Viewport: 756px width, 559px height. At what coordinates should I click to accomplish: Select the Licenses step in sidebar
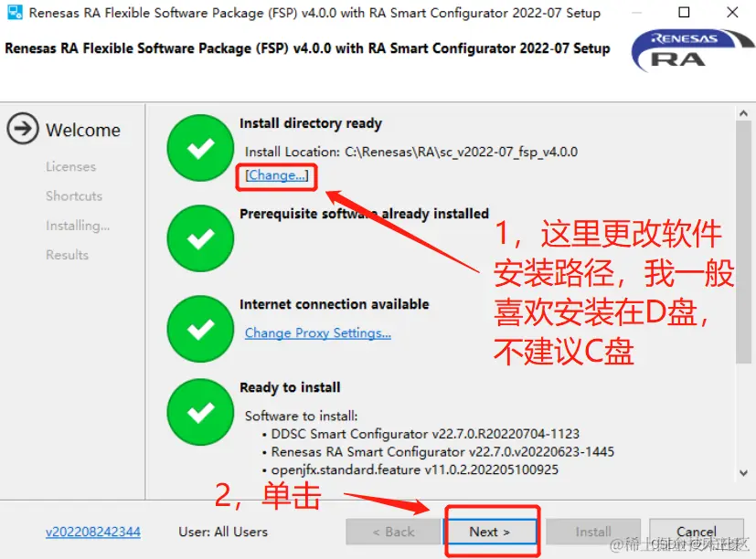[71, 167]
